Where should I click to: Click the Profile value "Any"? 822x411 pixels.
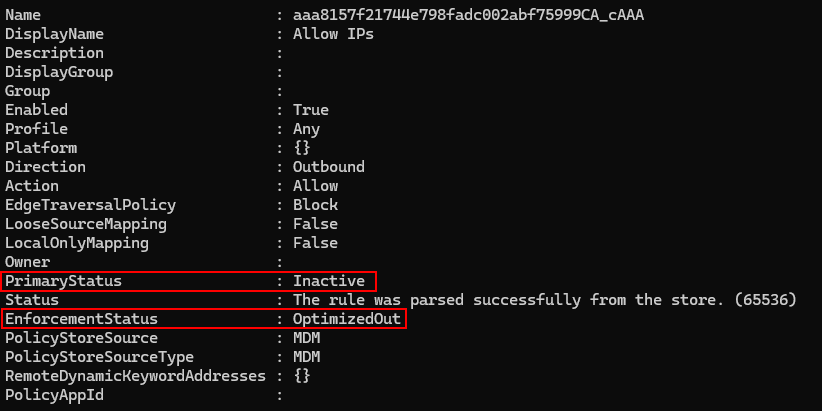pos(306,129)
